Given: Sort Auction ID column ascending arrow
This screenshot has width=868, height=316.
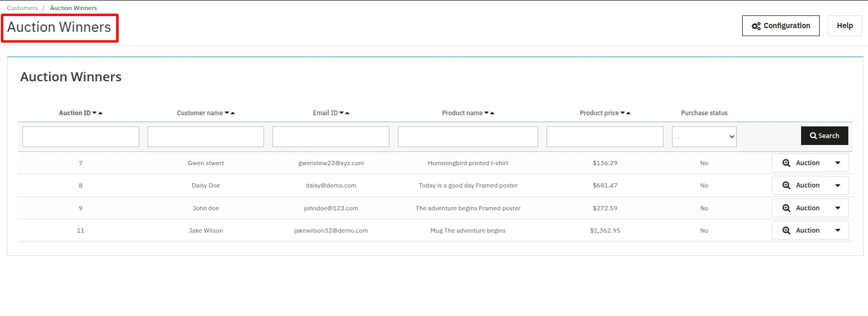Looking at the screenshot, I should tap(100, 113).
